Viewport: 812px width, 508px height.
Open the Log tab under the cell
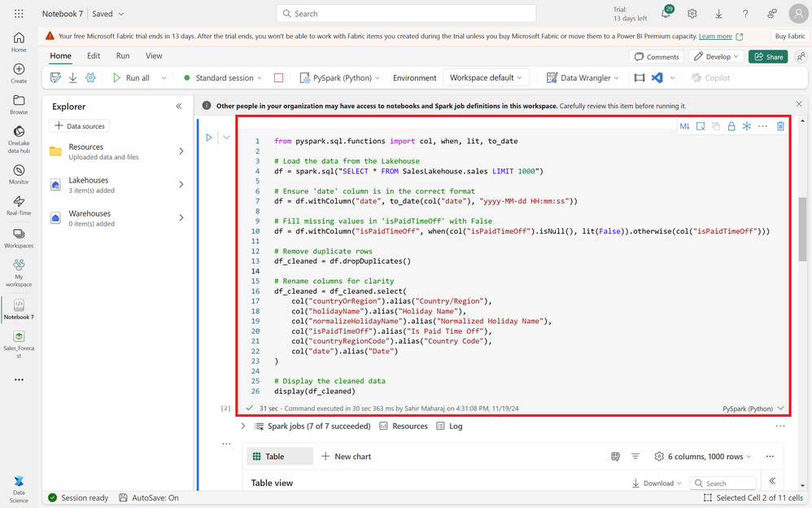(x=449, y=426)
